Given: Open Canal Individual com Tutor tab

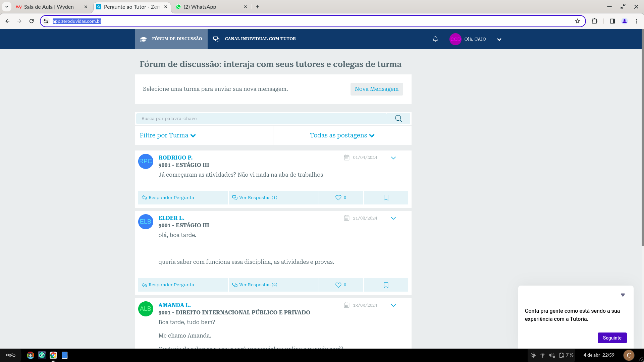Looking at the screenshot, I should (255, 39).
